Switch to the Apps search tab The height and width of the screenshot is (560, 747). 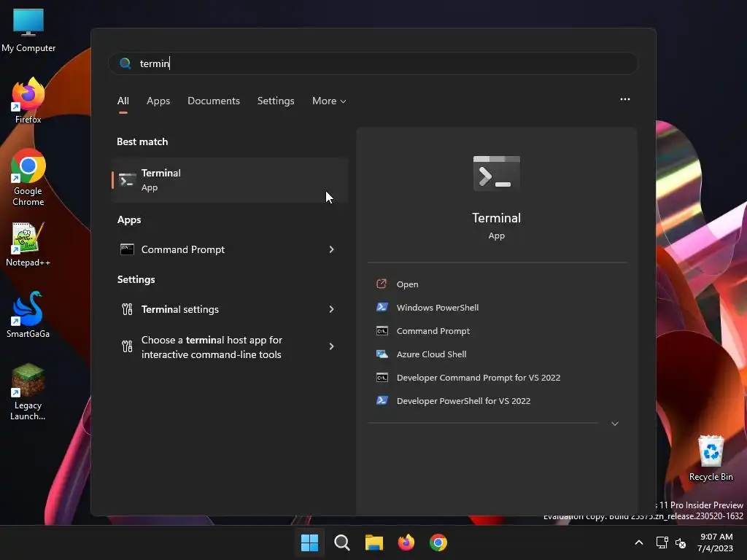point(158,101)
